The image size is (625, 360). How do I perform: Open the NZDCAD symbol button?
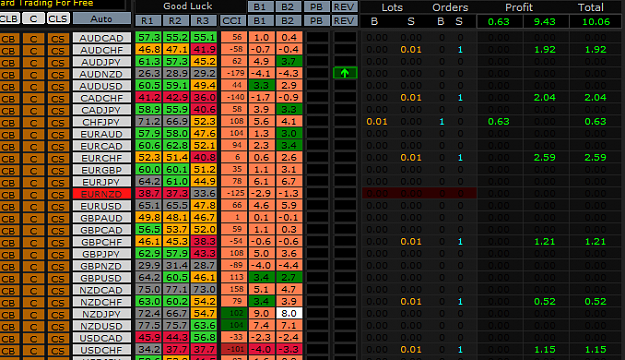click(102, 290)
